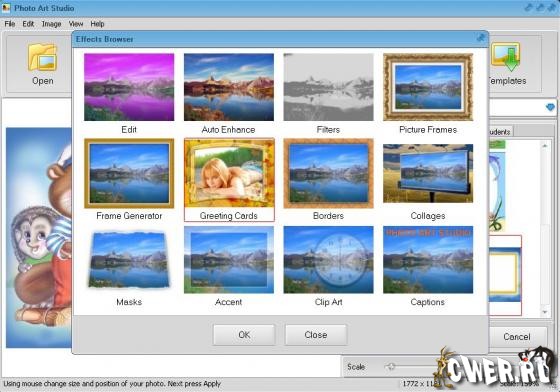Viewport: 560px width, 392px height.
Task: Select the Greeting Cards thumbnail
Action: pos(229,174)
